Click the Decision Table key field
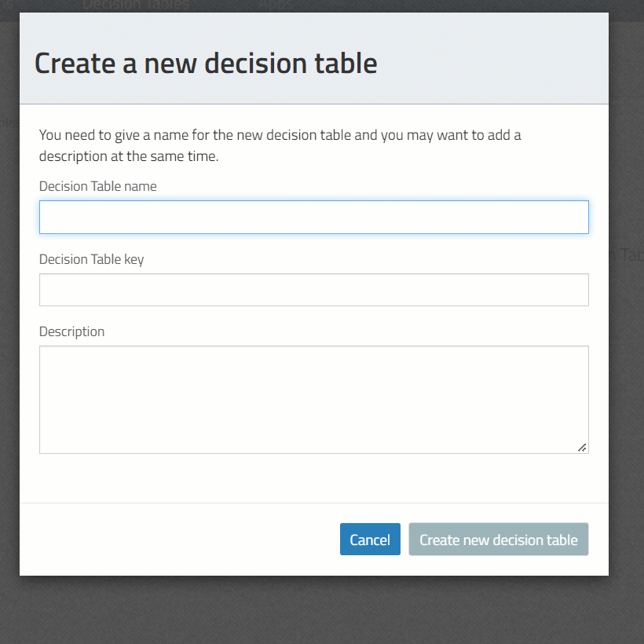Screen dimensions: 644x644 (313, 289)
